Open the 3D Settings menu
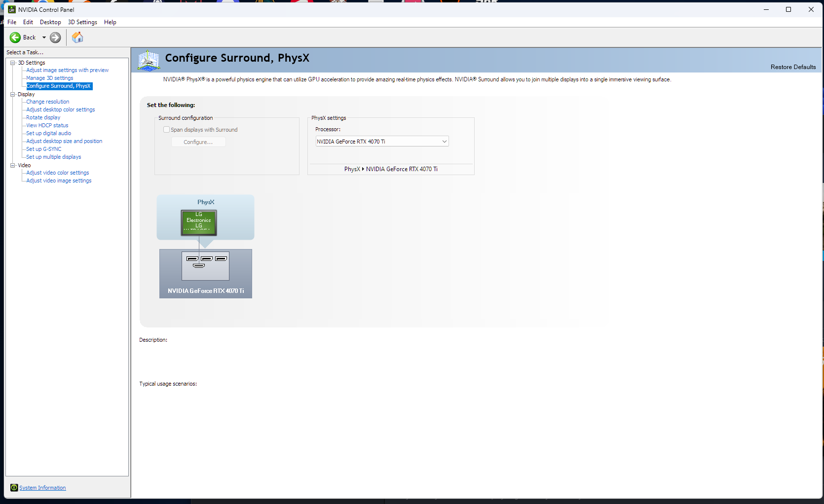Screen dimensions: 824x504 click(82, 22)
